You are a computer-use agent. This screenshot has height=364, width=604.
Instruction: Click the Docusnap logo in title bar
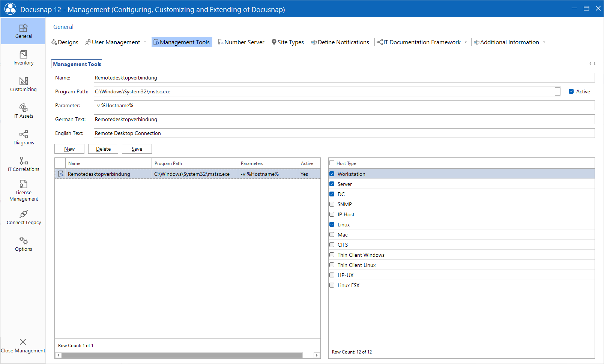[10, 9]
